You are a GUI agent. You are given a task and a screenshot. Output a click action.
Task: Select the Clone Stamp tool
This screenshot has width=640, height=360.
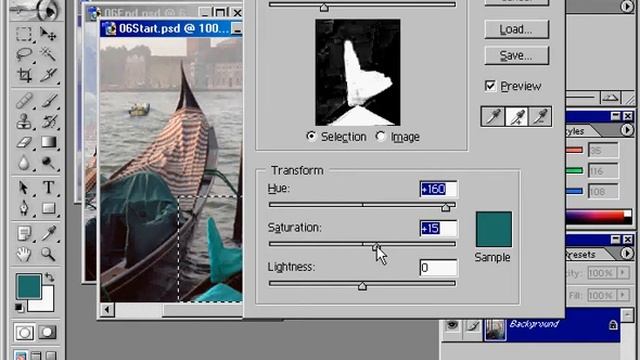24,121
